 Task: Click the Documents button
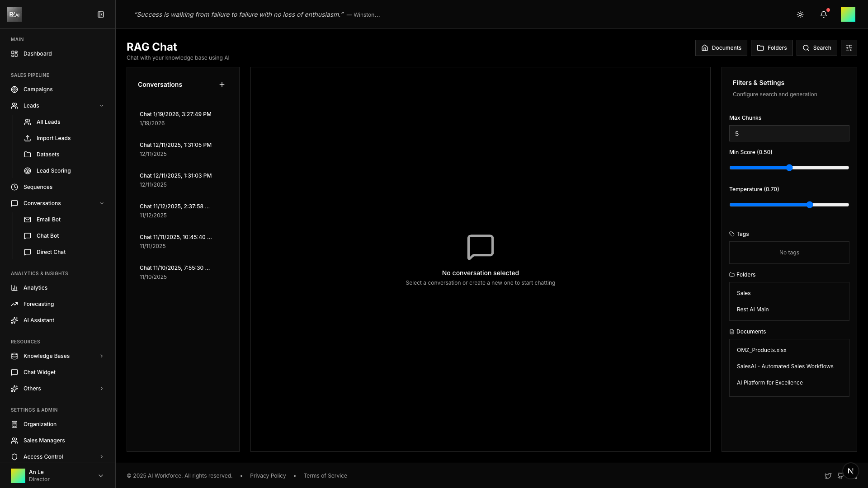click(x=721, y=48)
